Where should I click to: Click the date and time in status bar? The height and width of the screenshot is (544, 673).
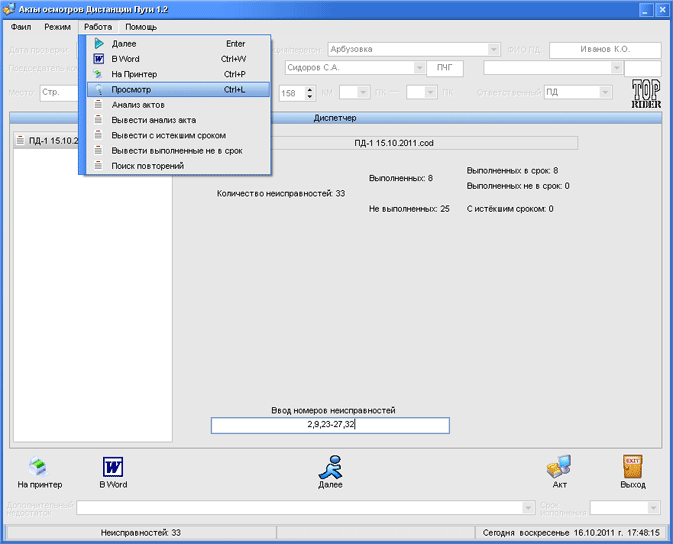[571, 533]
